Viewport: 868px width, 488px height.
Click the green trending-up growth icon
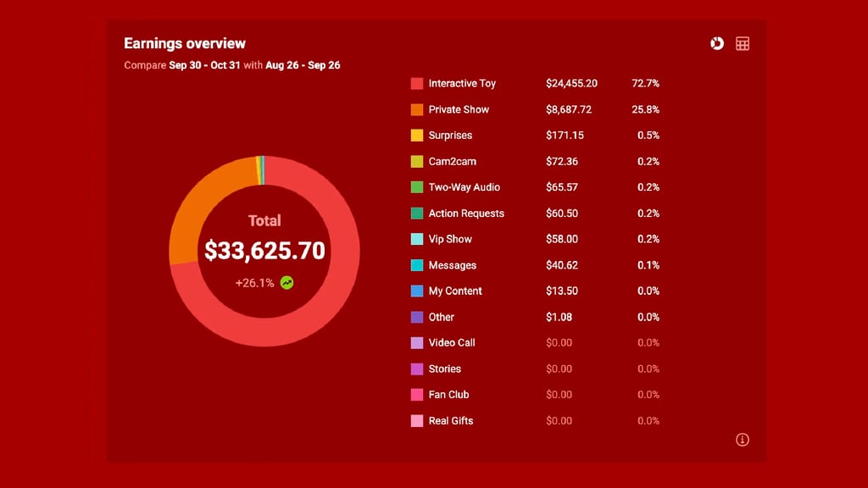coord(287,283)
